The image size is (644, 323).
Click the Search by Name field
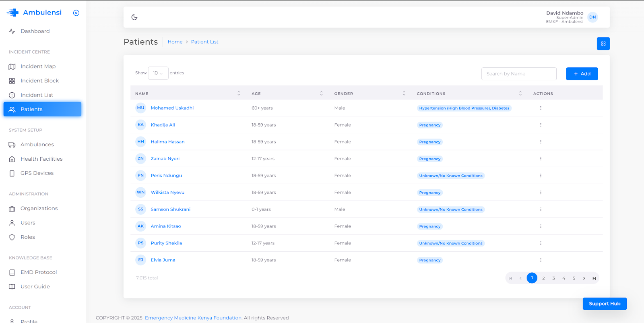pos(518,74)
